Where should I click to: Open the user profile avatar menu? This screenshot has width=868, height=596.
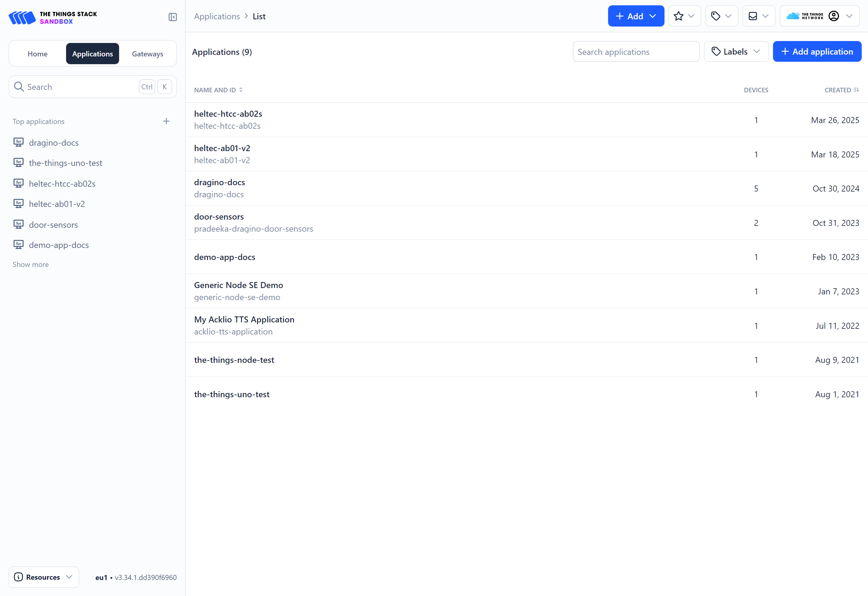[x=834, y=16]
